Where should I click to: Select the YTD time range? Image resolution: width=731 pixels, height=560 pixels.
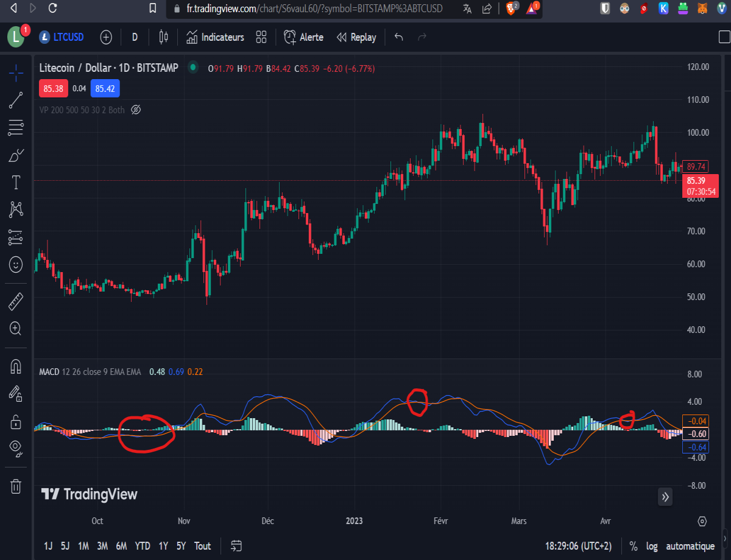click(x=143, y=546)
